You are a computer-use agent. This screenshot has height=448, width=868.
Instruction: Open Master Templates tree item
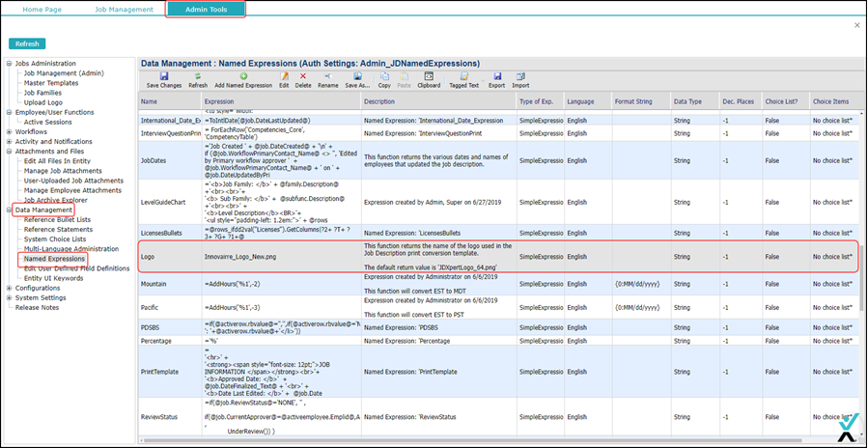pyautogui.click(x=51, y=83)
